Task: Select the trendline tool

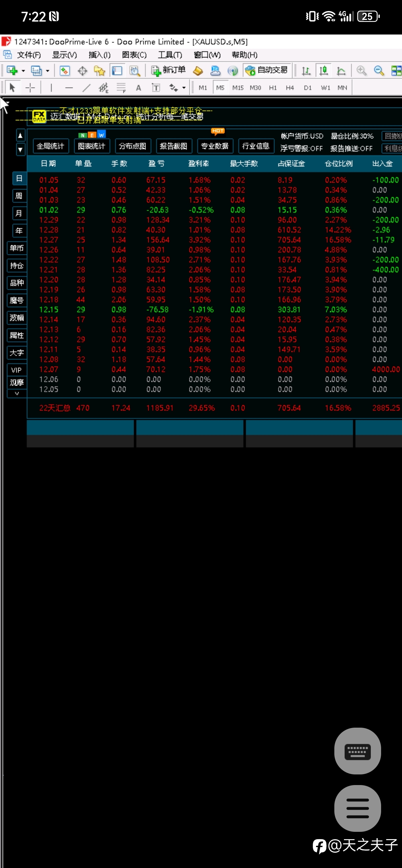Action: pos(86,88)
